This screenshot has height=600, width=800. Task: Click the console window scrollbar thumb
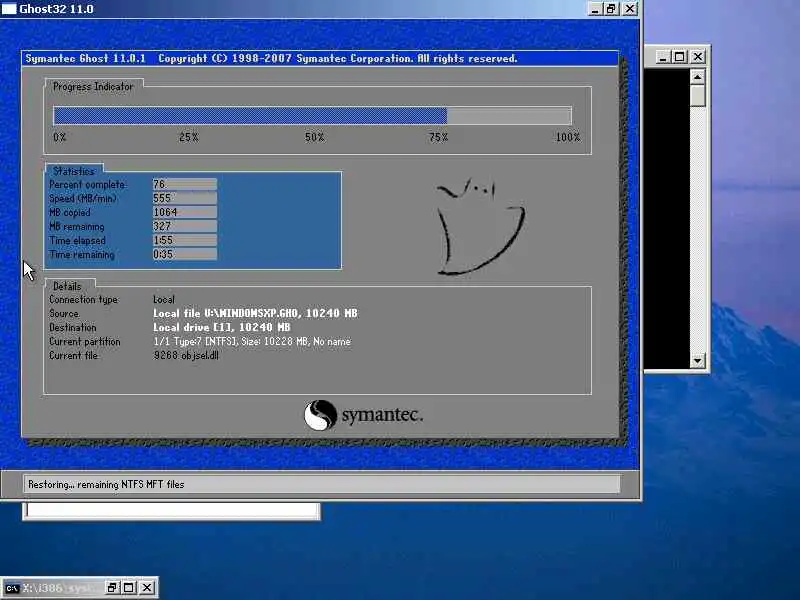click(x=697, y=95)
